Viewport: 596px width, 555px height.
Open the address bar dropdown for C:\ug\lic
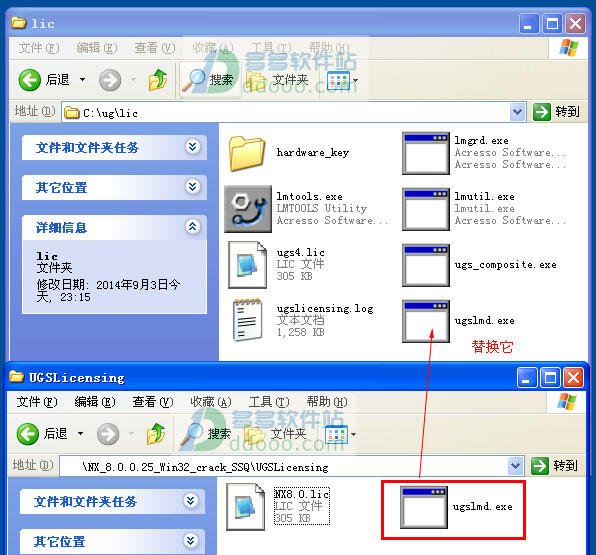517,112
